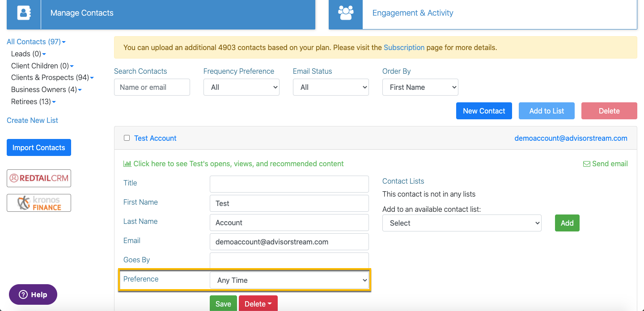644x311 pixels.
Task: Select the Client Children (0) list
Action: coord(40,66)
